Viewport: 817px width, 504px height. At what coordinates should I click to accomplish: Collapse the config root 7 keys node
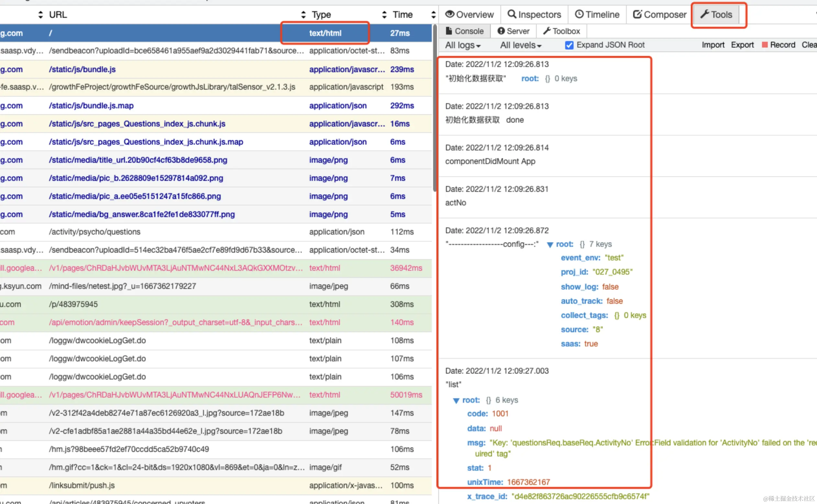click(x=550, y=245)
